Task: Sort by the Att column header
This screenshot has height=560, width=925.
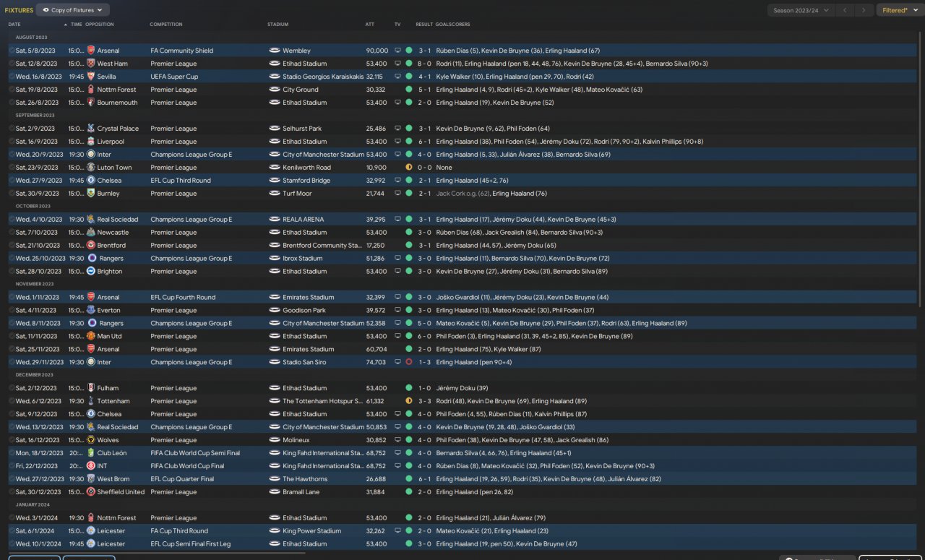Action: 370,25
